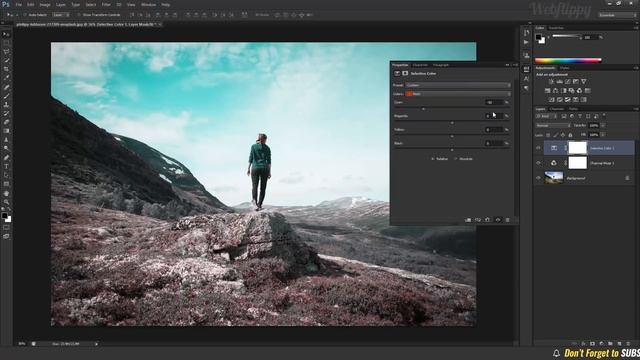The height and width of the screenshot is (360, 640).
Task: Enable the Auto-Select checkbox
Action: (x=25, y=15)
